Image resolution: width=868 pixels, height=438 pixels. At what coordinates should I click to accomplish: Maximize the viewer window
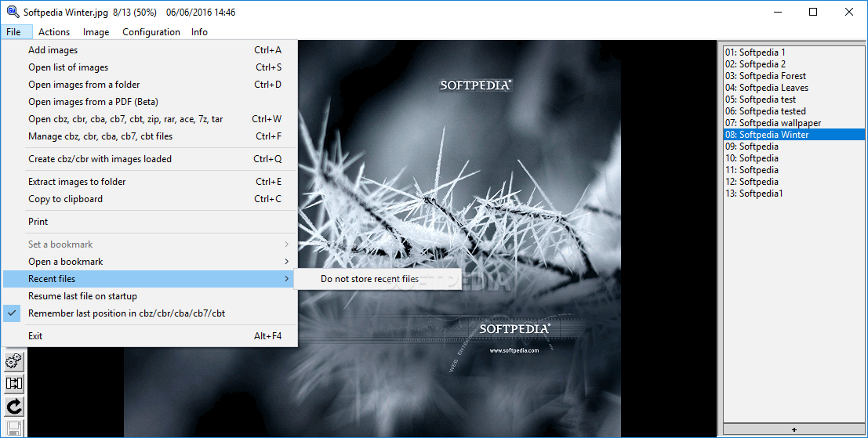pos(812,12)
